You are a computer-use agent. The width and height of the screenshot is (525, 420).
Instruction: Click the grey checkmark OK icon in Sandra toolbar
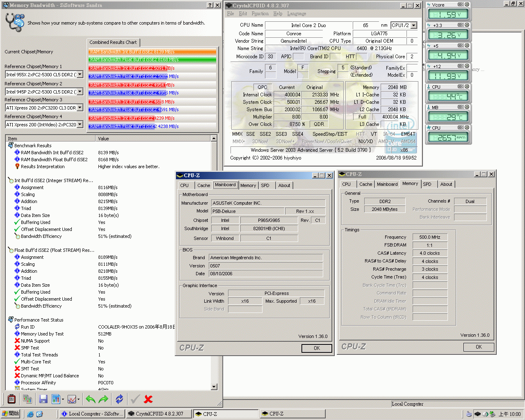click(x=135, y=399)
